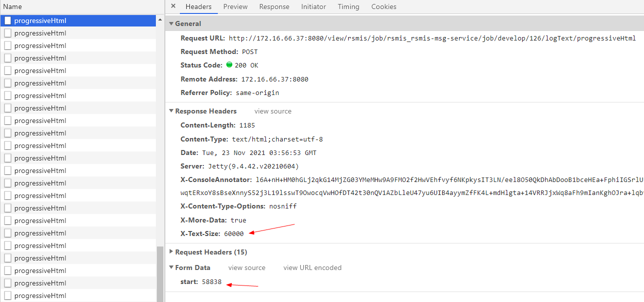The width and height of the screenshot is (644, 302).
Task: Click the Content-Length value 1185
Action: point(247,125)
